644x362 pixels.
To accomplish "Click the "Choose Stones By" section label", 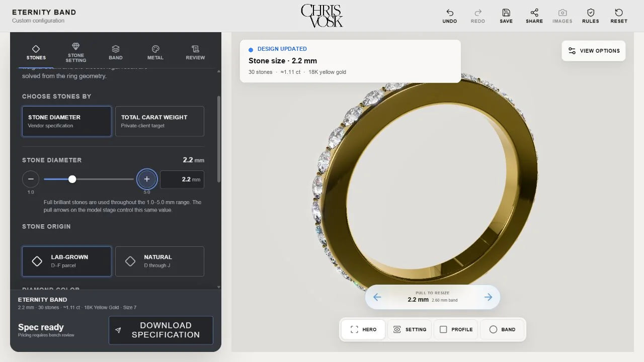I will click(56, 96).
